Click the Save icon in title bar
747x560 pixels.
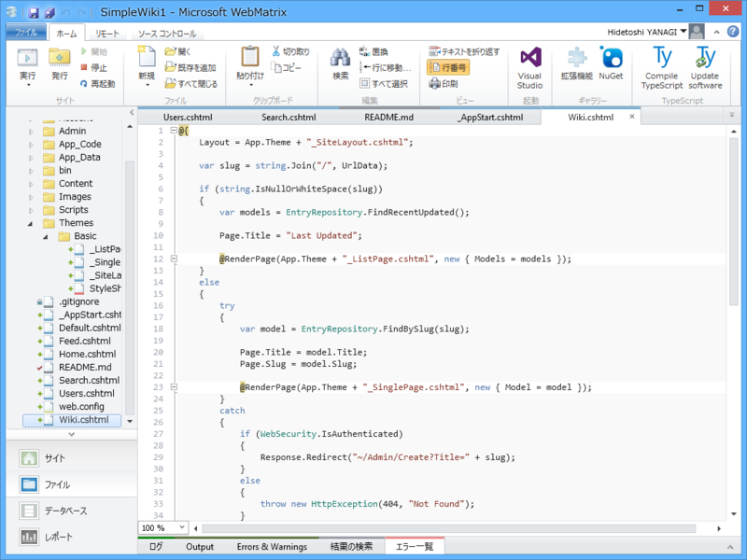tap(34, 12)
